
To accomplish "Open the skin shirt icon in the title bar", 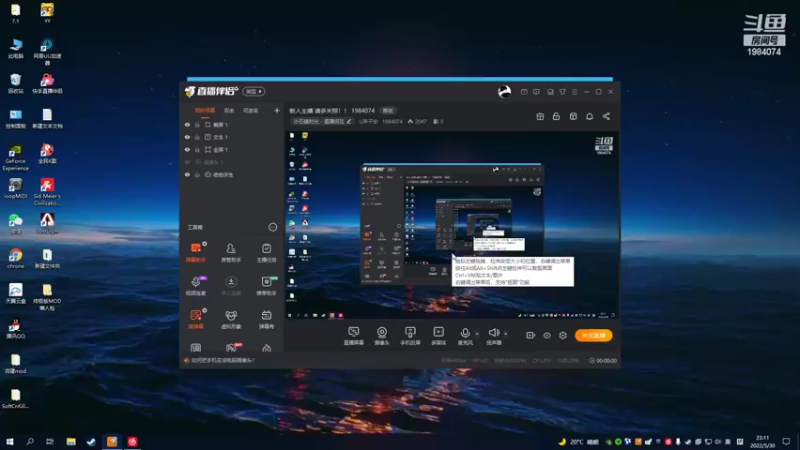I will (x=562, y=92).
